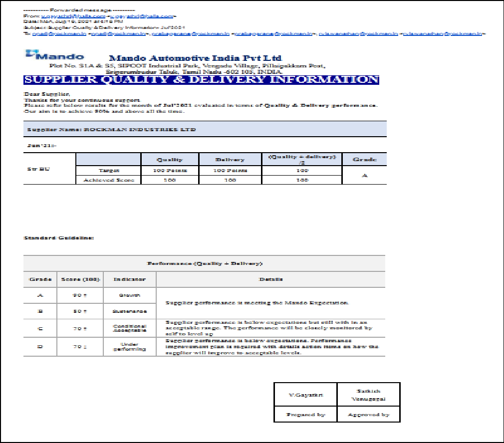Click 'V.Gayathri' name cell
The height and width of the screenshot is (443, 504).
(x=305, y=395)
